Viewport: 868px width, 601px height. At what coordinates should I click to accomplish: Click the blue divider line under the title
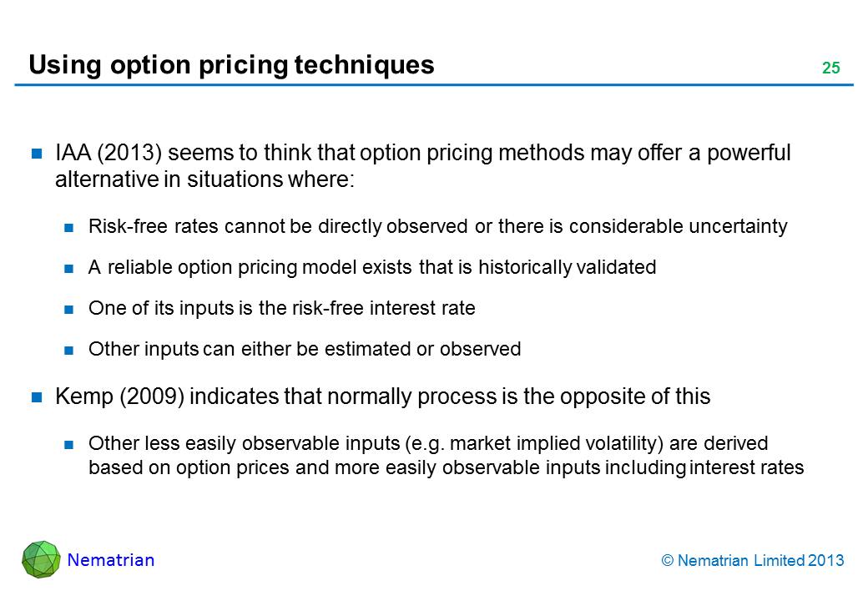434,84
